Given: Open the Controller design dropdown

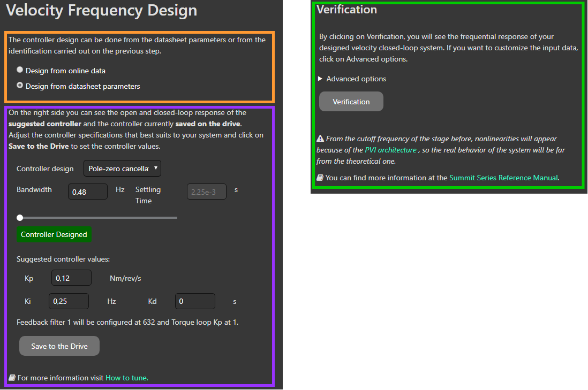Looking at the screenshot, I should point(122,169).
